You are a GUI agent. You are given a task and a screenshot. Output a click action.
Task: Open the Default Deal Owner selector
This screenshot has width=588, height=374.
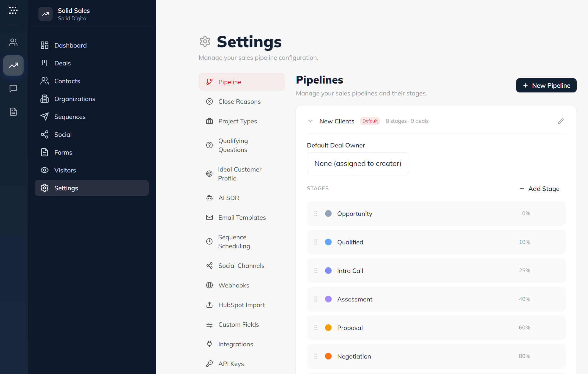(x=358, y=163)
